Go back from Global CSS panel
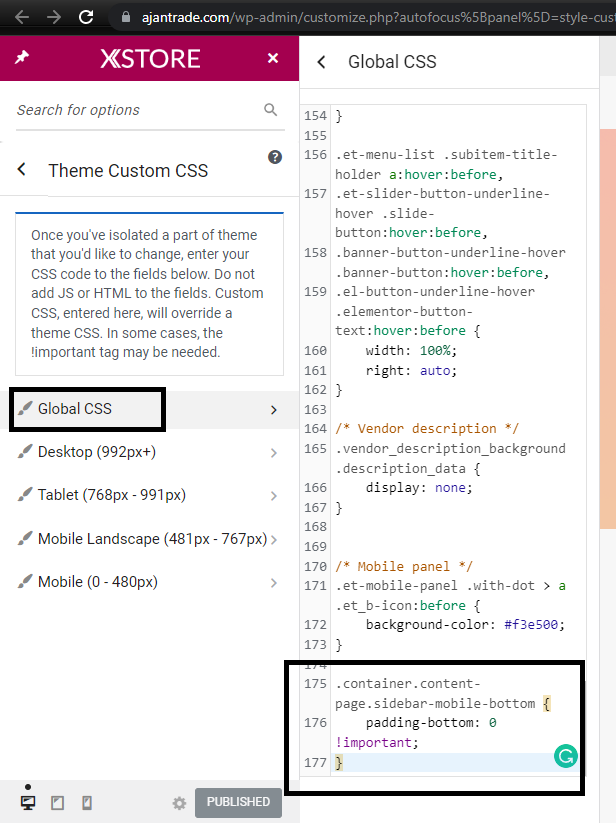Image resolution: width=616 pixels, height=823 pixels. point(321,62)
